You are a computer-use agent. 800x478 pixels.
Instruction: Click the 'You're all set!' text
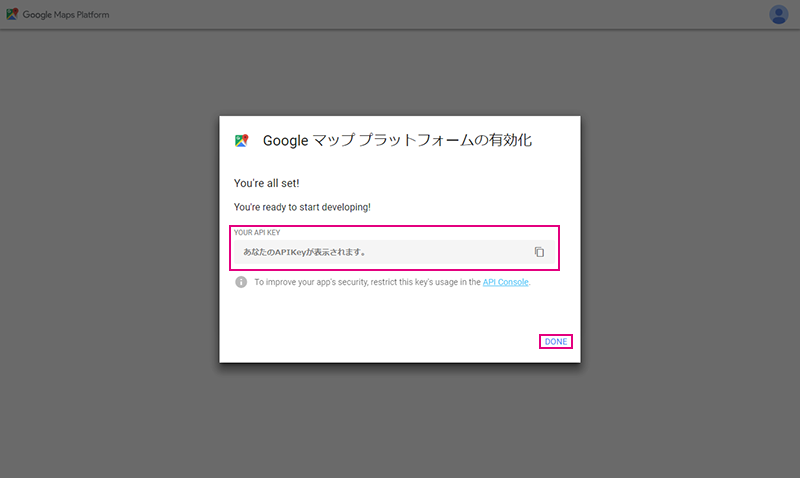(266, 183)
